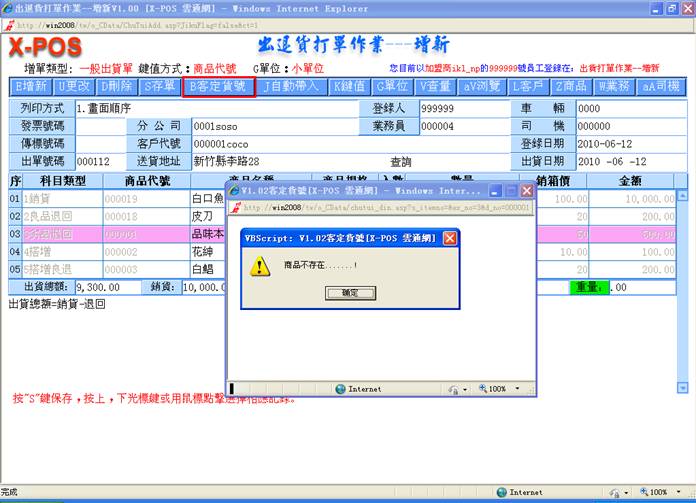Open the L客戶 lookup button
The width and height of the screenshot is (696, 503).
528,87
